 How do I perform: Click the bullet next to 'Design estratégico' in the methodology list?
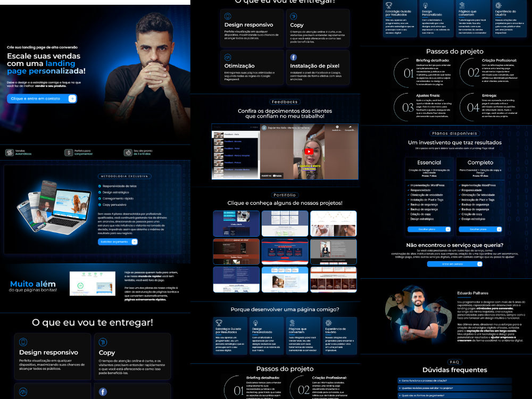click(99, 193)
